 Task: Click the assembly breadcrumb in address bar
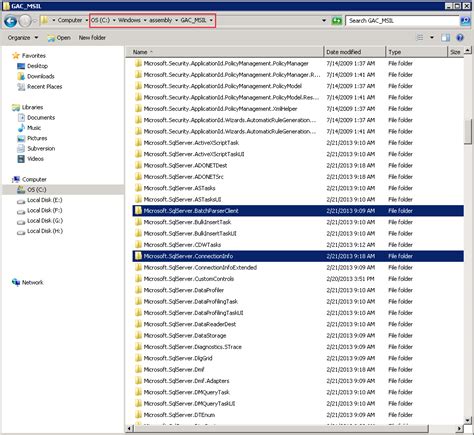161,20
